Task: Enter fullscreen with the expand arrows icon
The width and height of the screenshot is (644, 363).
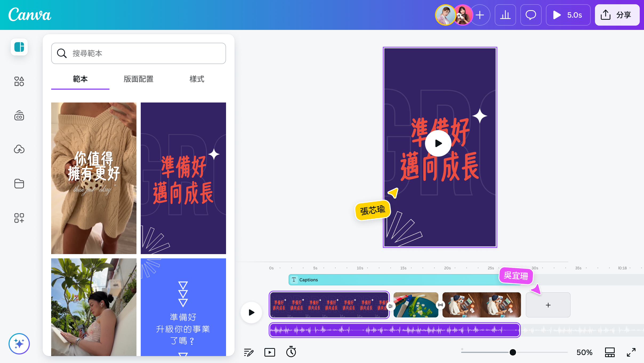Action: point(631,352)
